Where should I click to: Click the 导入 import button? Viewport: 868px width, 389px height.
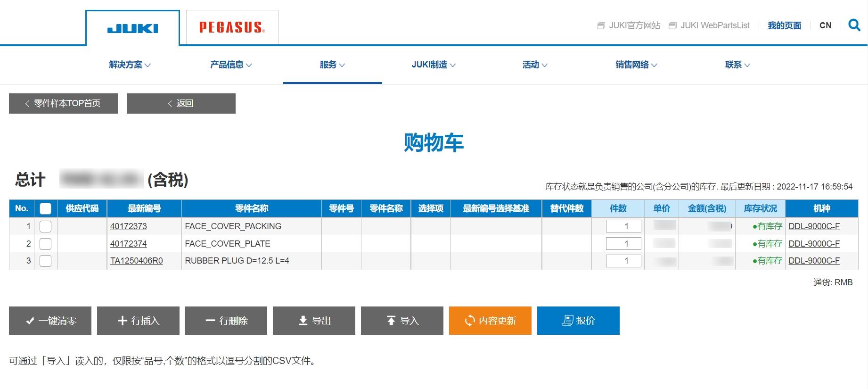click(402, 321)
